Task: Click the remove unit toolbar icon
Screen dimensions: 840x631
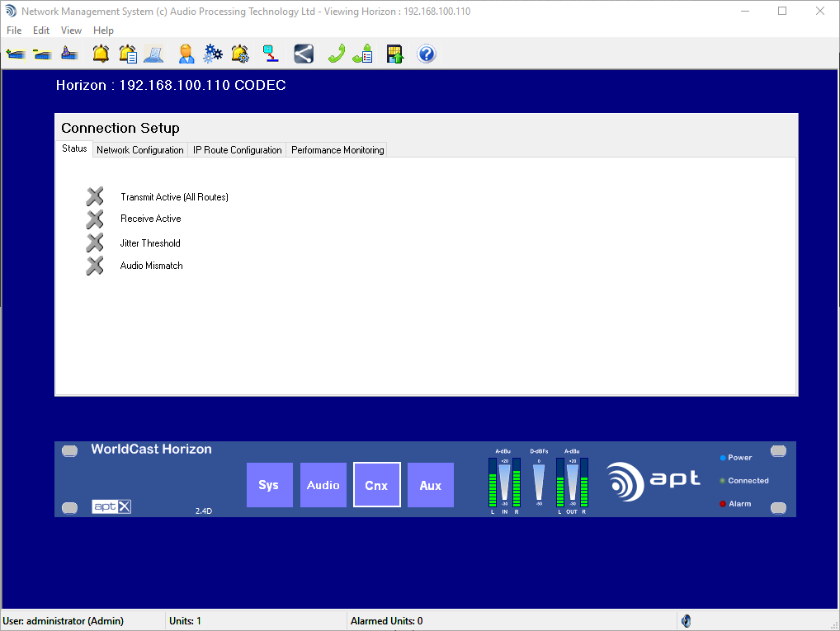Action: click(x=42, y=54)
